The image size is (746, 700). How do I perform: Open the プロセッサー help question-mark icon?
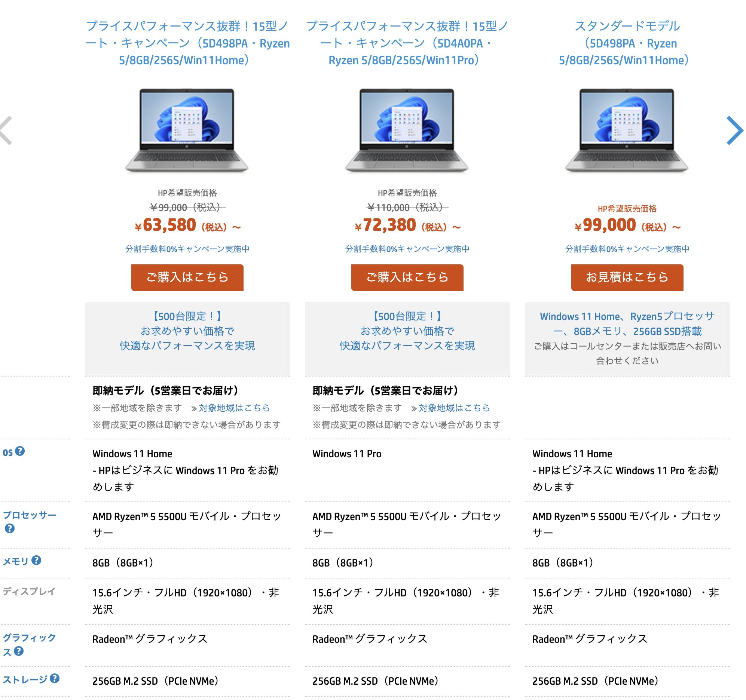(x=10, y=529)
